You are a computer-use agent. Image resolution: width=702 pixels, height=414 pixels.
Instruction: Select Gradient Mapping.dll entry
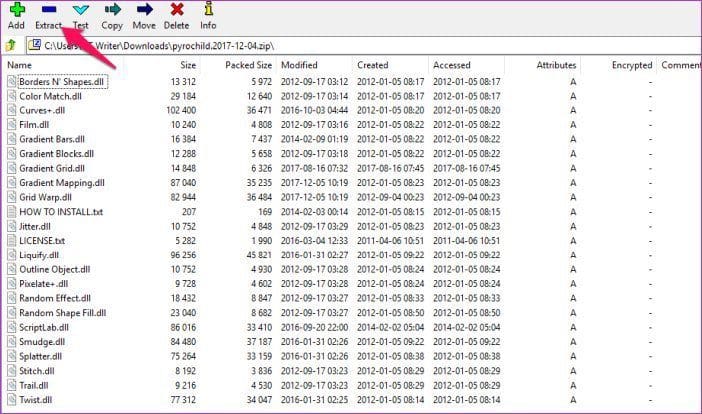tap(62, 183)
